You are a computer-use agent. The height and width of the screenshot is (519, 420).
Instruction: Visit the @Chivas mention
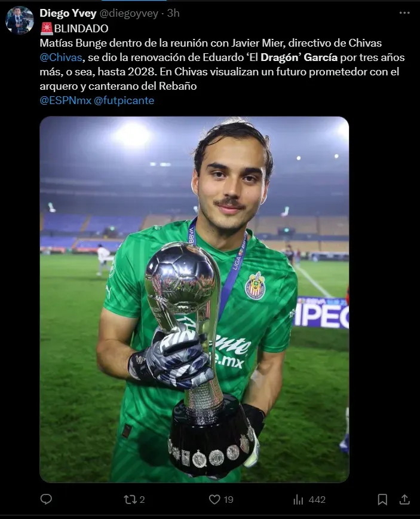pos(61,57)
